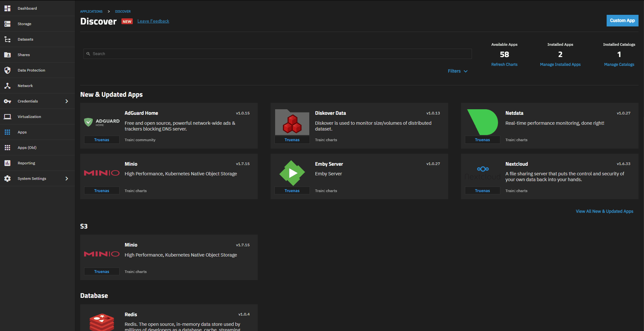This screenshot has height=331, width=644.
Task: Open Virtualization via laptop icon
Action: coord(7,117)
